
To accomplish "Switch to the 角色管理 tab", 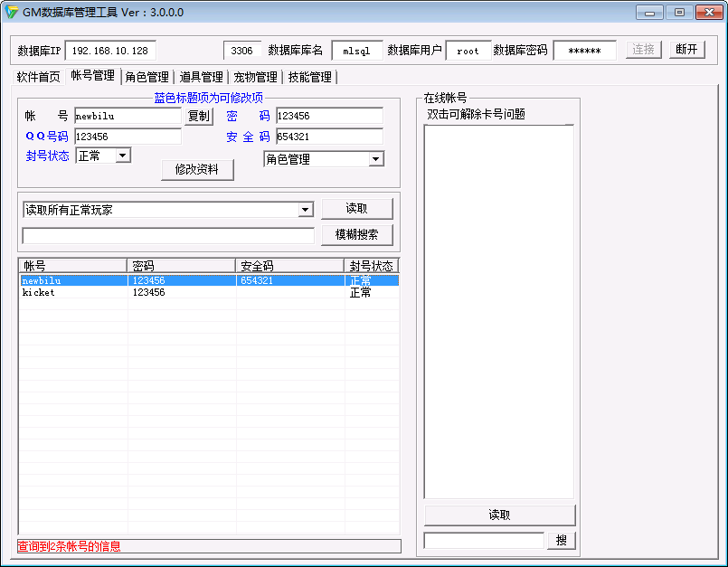I will (147, 78).
